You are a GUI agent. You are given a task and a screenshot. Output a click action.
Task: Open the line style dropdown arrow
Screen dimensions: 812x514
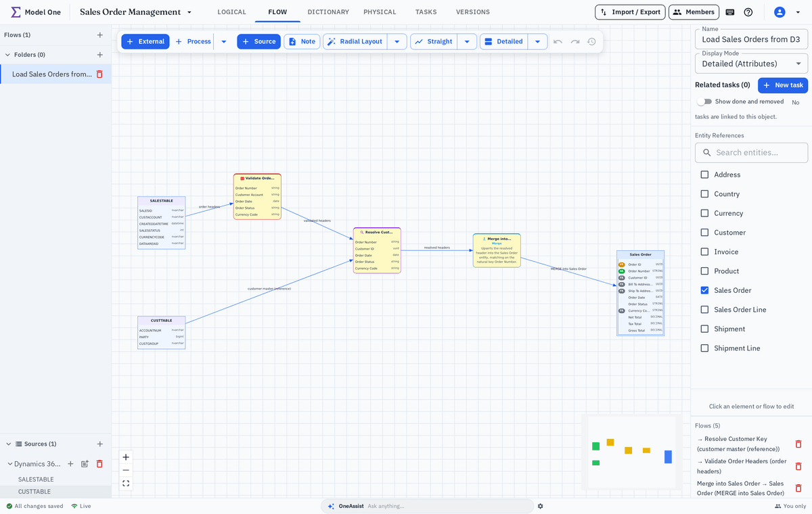tap(467, 41)
